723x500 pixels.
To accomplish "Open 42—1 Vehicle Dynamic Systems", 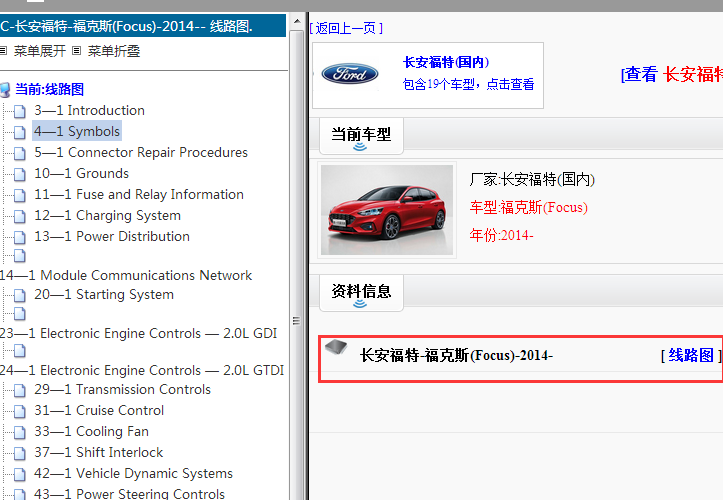I will [133, 474].
